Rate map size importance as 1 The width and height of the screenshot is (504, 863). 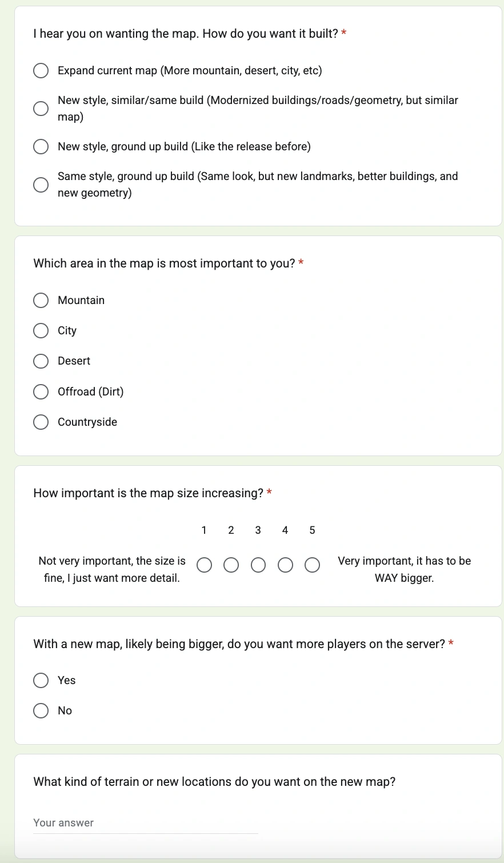[x=204, y=565]
